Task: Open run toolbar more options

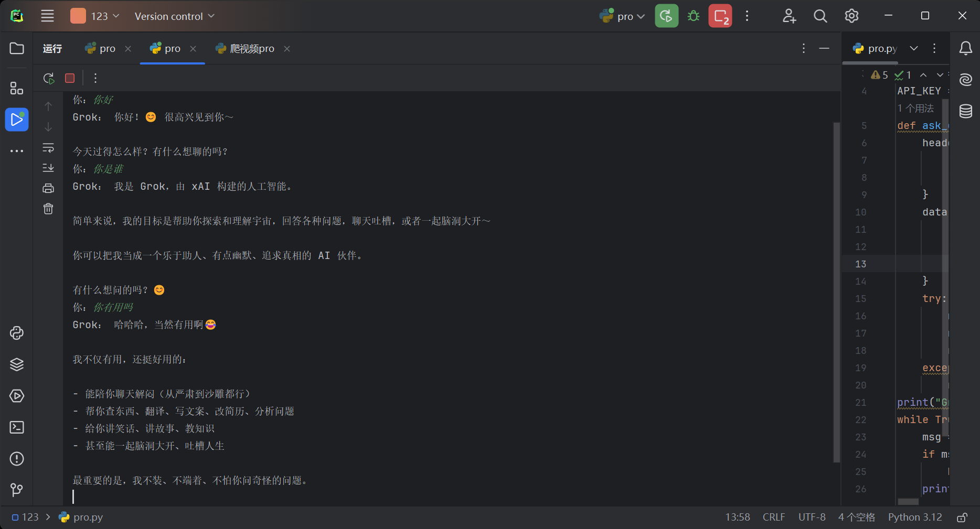Action: 95,78
